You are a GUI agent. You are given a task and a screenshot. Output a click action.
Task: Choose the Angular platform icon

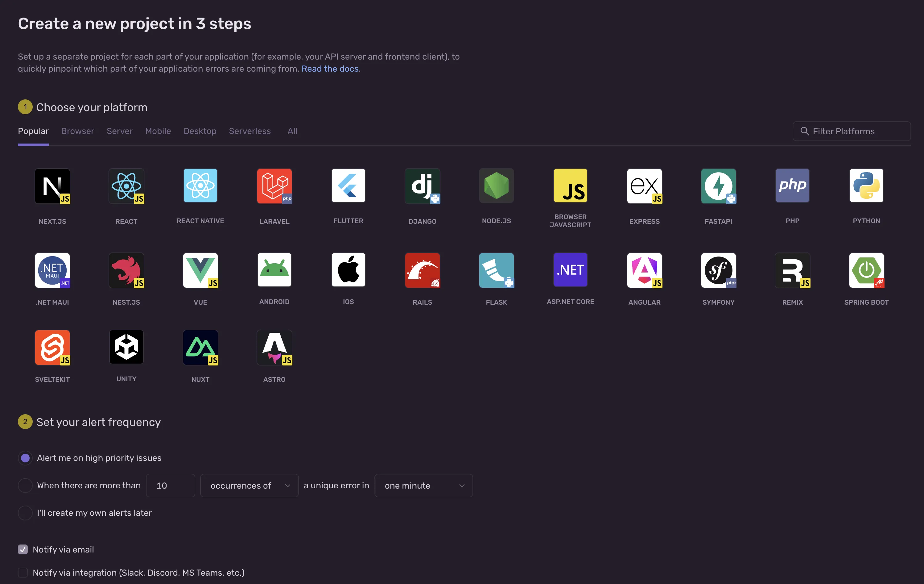point(645,270)
